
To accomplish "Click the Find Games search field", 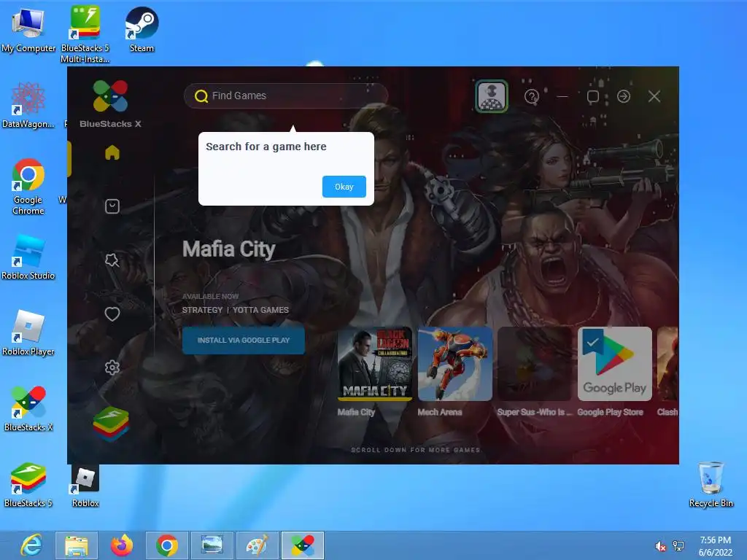I will click(x=286, y=96).
